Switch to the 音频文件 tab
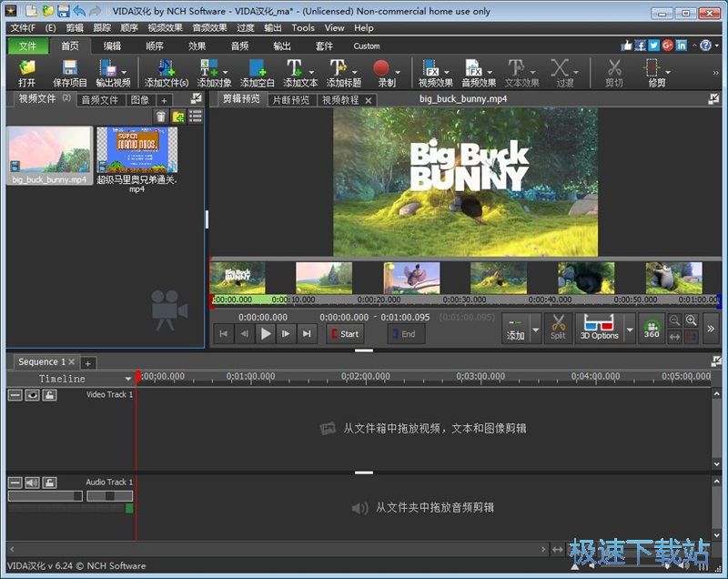This screenshot has width=728, height=579. point(99,100)
